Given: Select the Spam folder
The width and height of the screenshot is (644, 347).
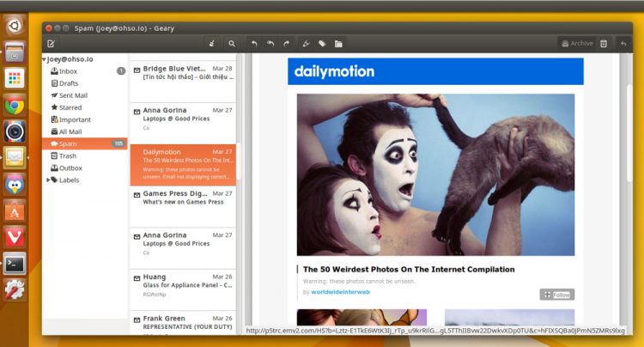Looking at the screenshot, I should tap(85, 143).
